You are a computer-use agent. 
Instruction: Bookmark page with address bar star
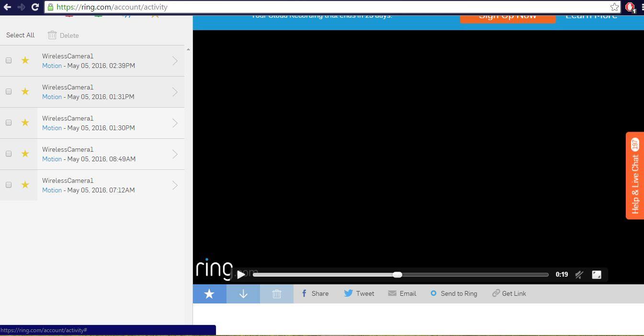614,7
